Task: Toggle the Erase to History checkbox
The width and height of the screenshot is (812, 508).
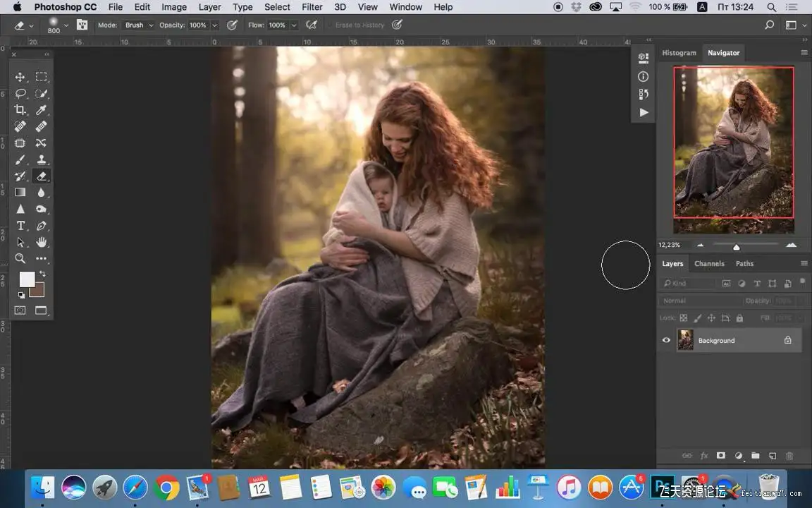Action: click(x=329, y=25)
